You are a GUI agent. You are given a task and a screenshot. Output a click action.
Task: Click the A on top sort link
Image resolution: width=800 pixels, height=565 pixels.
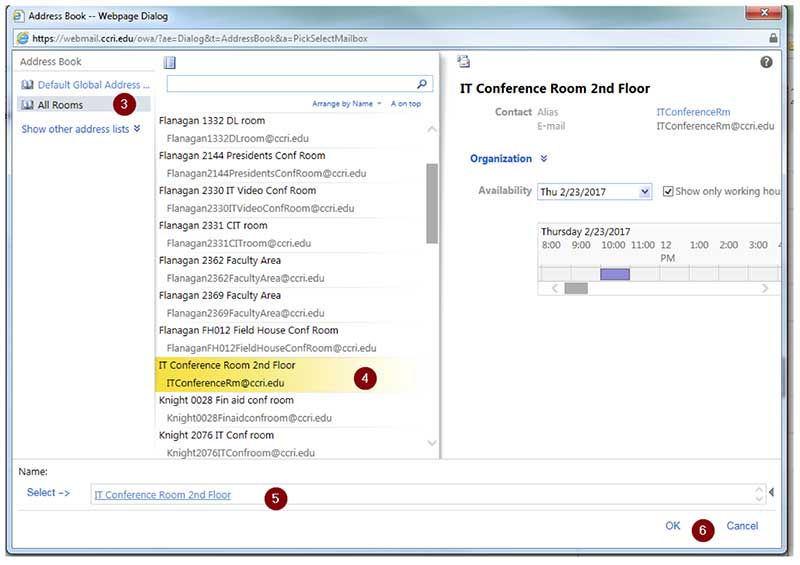point(406,104)
